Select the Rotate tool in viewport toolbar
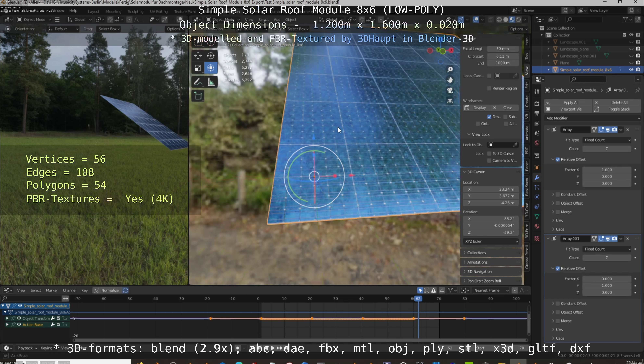644x364 pixels. tap(211, 56)
